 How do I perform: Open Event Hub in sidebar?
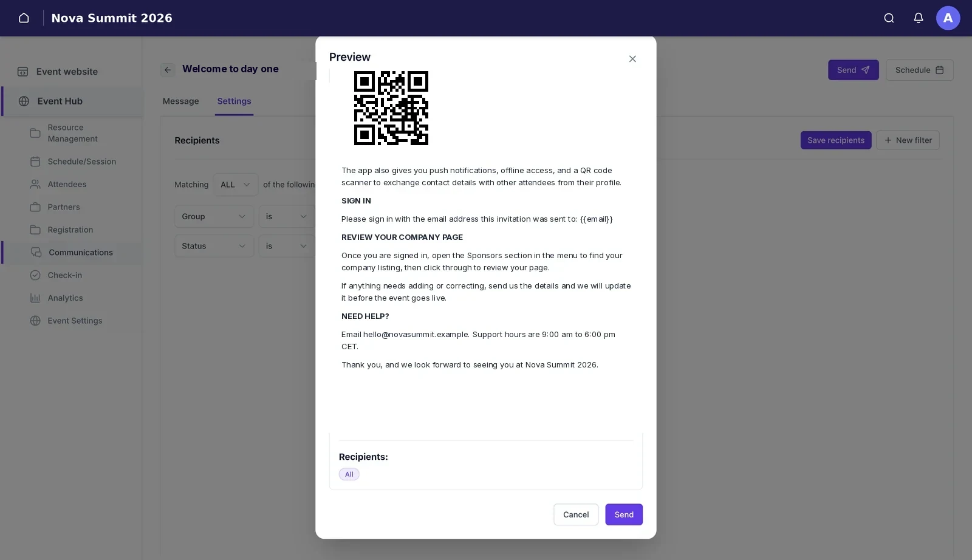[x=60, y=101]
